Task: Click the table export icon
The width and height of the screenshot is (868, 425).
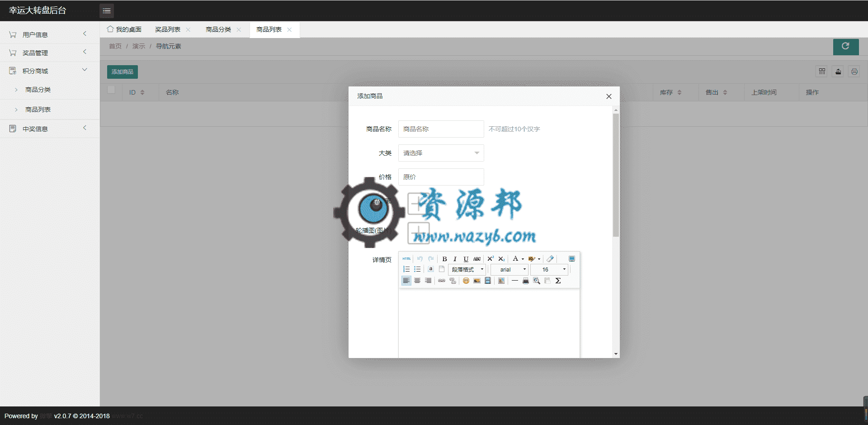Action: tap(838, 72)
